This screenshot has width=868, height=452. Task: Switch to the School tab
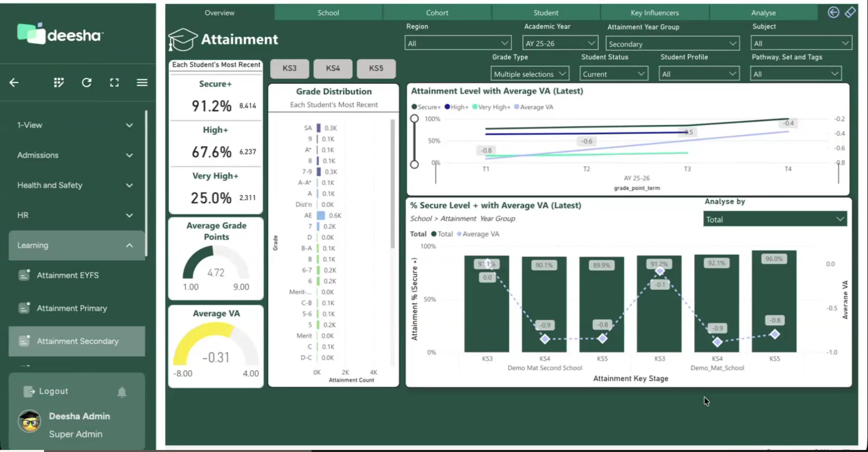coord(328,12)
